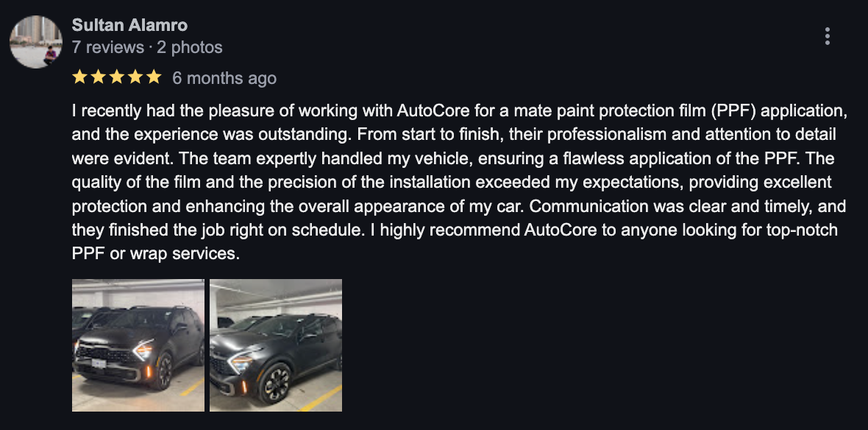Screen dimensions: 868x430
Task: Click the second star in the rating
Action: coord(98,77)
